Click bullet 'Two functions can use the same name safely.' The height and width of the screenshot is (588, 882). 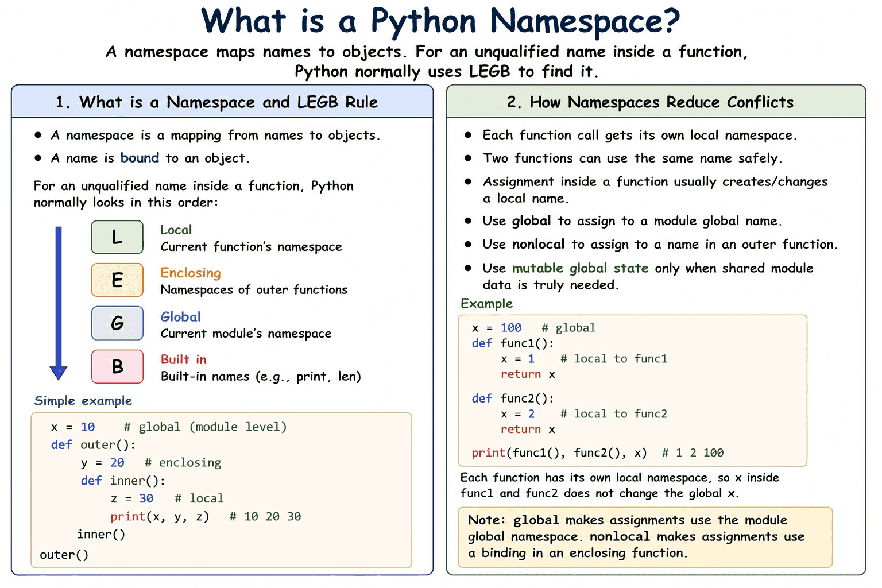coord(632,158)
